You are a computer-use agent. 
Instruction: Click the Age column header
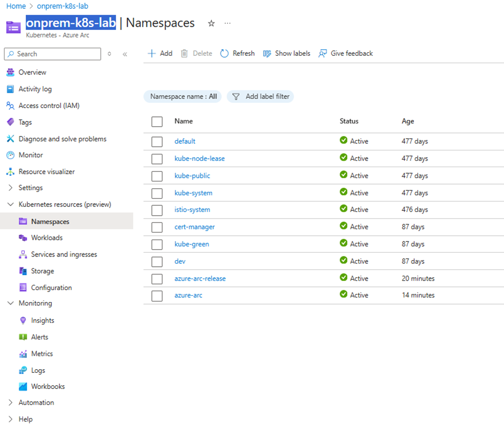(x=408, y=121)
